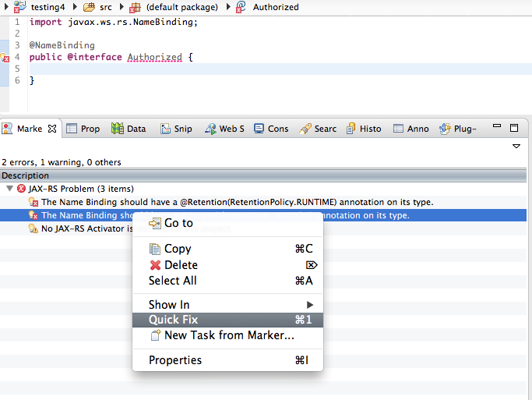The width and height of the screenshot is (532, 400).
Task: Click the Snippets view icon
Action: click(x=166, y=129)
